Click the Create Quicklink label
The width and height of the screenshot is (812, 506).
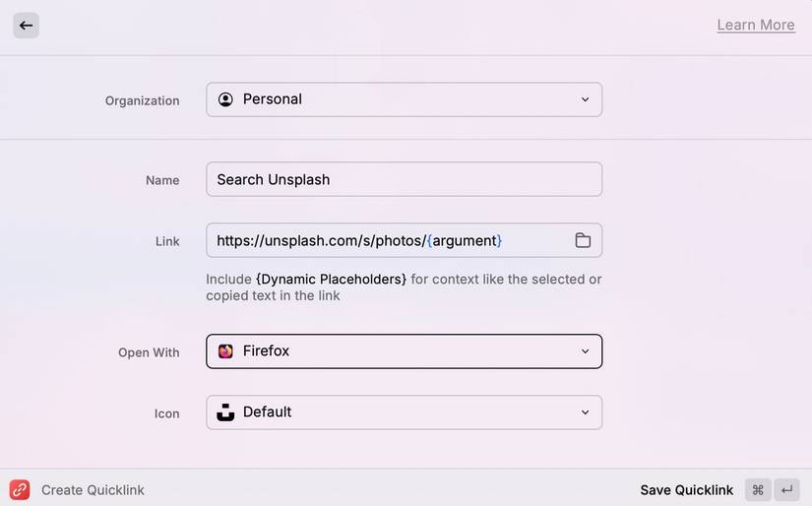pos(93,490)
